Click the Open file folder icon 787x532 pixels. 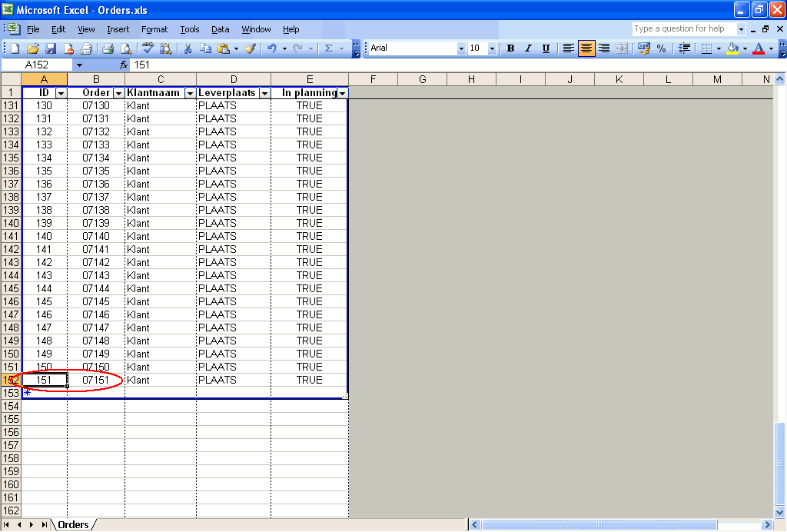tap(32, 48)
